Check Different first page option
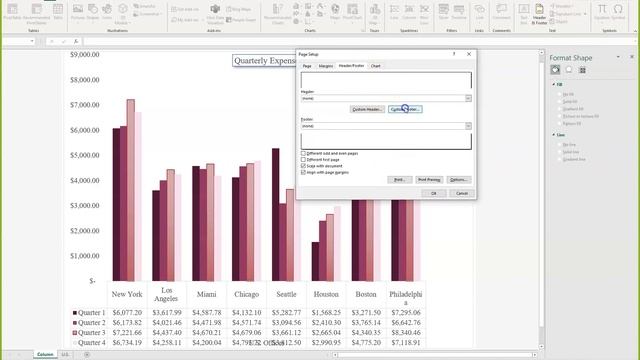640x360 pixels. tap(303, 160)
